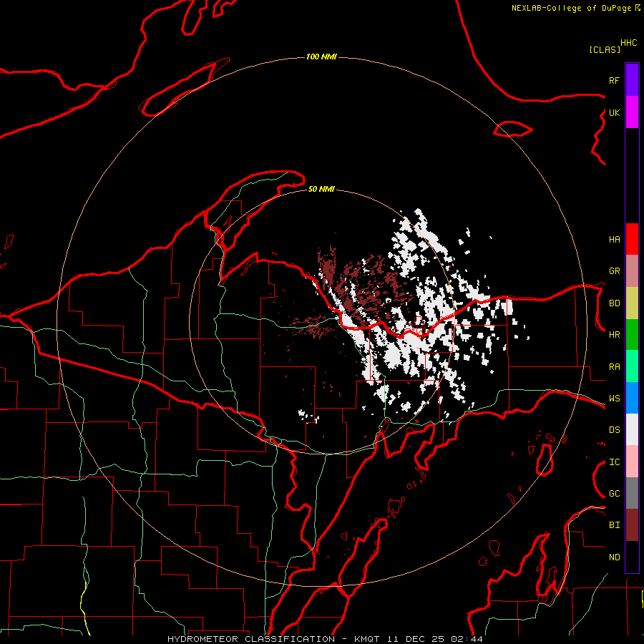Viewport: 644px width, 644px height.
Task: Click the 50 NMI range ring label
Action: (x=321, y=189)
